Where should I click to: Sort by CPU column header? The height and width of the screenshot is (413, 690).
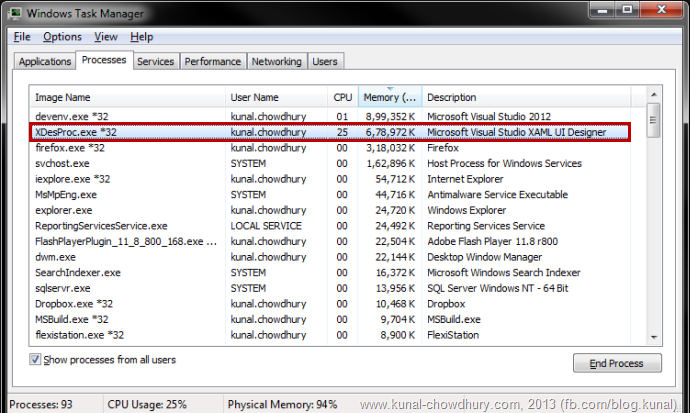[343, 97]
